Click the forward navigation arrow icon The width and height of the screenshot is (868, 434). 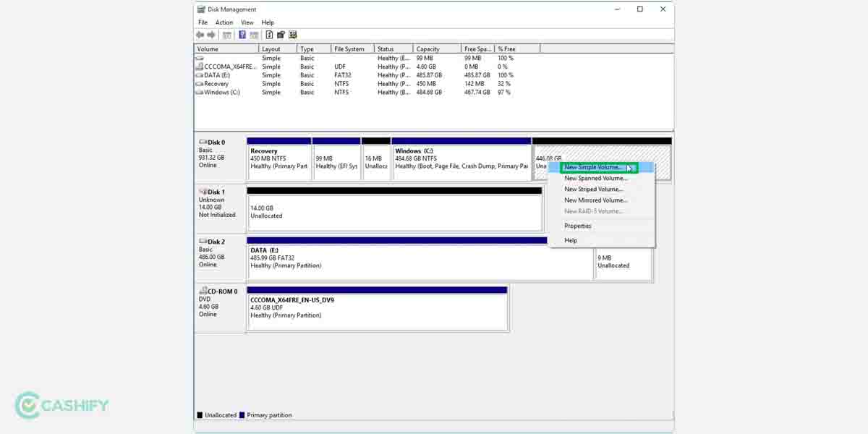pyautogui.click(x=210, y=35)
